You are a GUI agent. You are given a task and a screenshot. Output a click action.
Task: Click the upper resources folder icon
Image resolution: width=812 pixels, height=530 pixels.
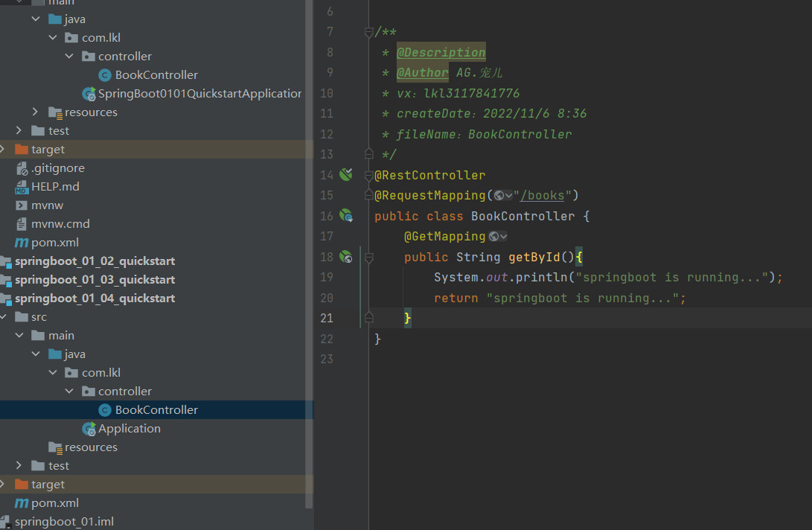pyautogui.click(x=55, y=112)
